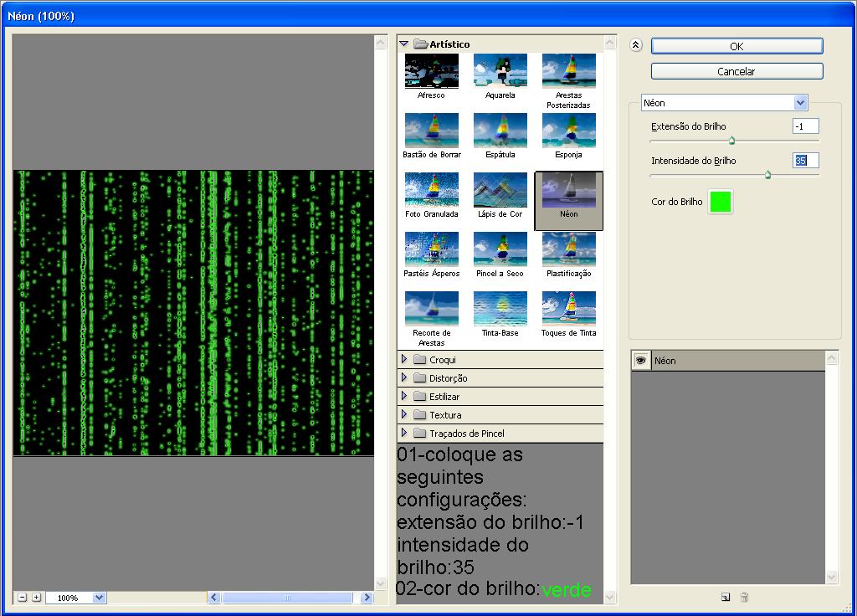Confirm the filter with OK
Image resolution: width=857 pixels, height=616 pixels.
click(736, 46)
